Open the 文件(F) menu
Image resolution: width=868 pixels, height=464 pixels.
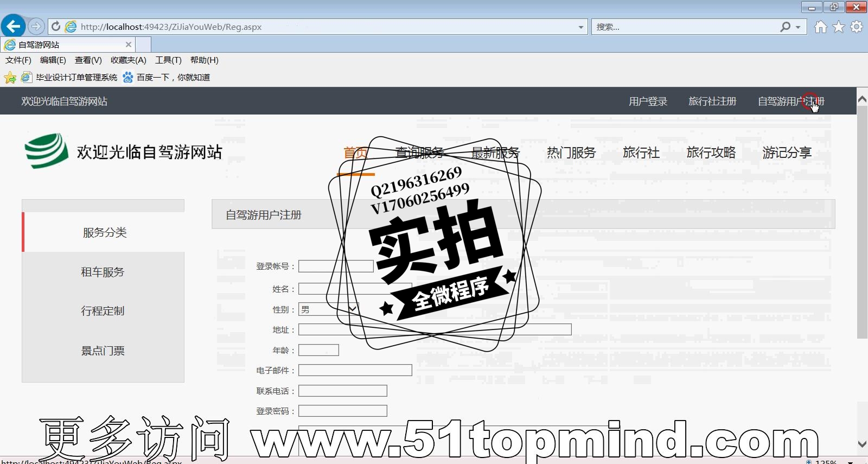pos(18,60)
